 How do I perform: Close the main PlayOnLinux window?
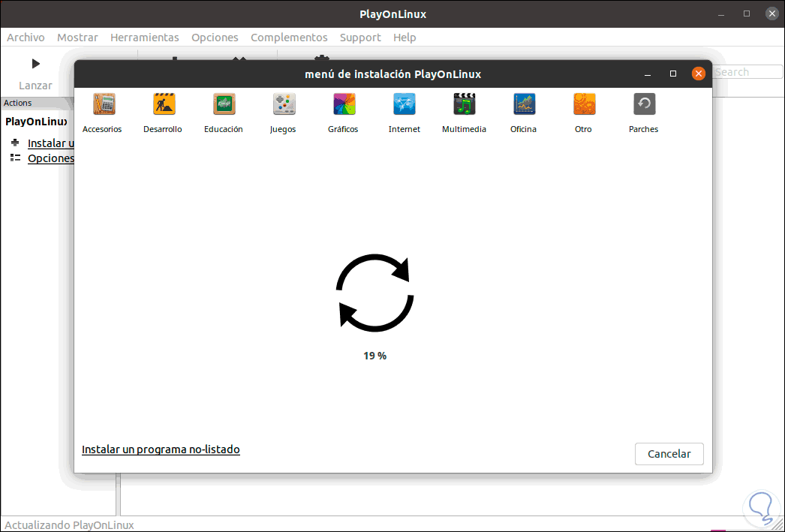pos(772,14)
